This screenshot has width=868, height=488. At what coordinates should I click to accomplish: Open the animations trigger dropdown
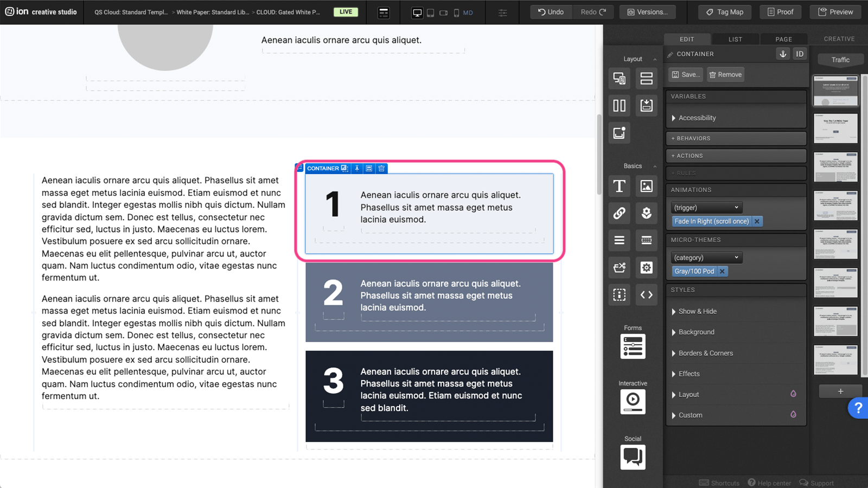click(706, 208)
